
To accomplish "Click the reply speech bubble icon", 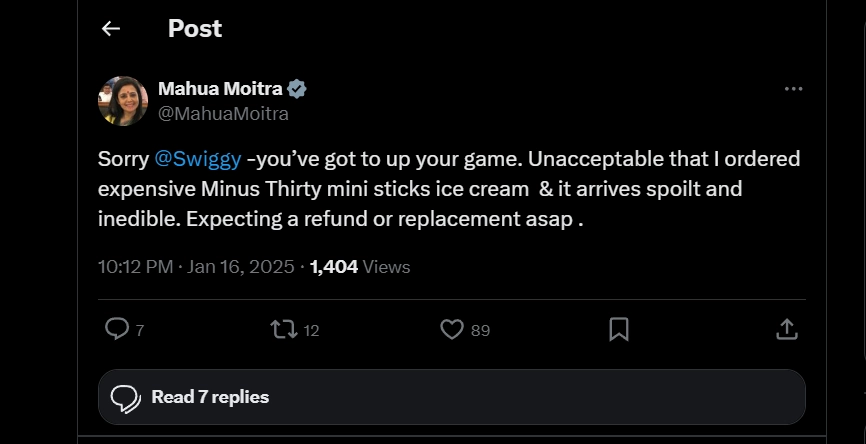I will point(117,328).
